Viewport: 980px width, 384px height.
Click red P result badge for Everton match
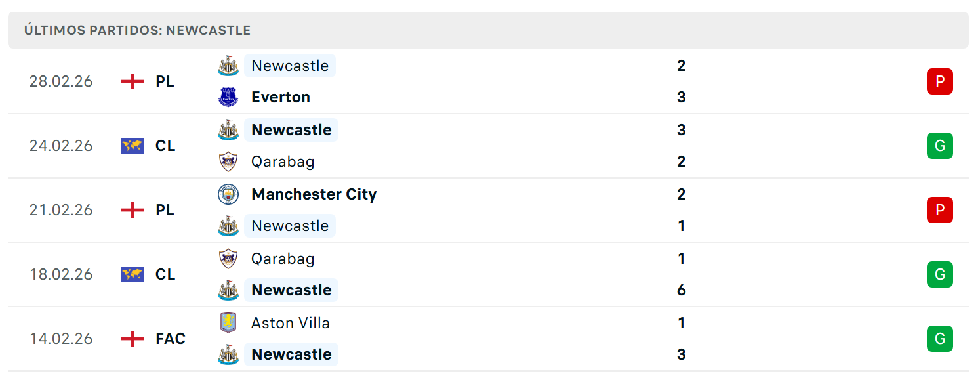click(x=939, y=81)
